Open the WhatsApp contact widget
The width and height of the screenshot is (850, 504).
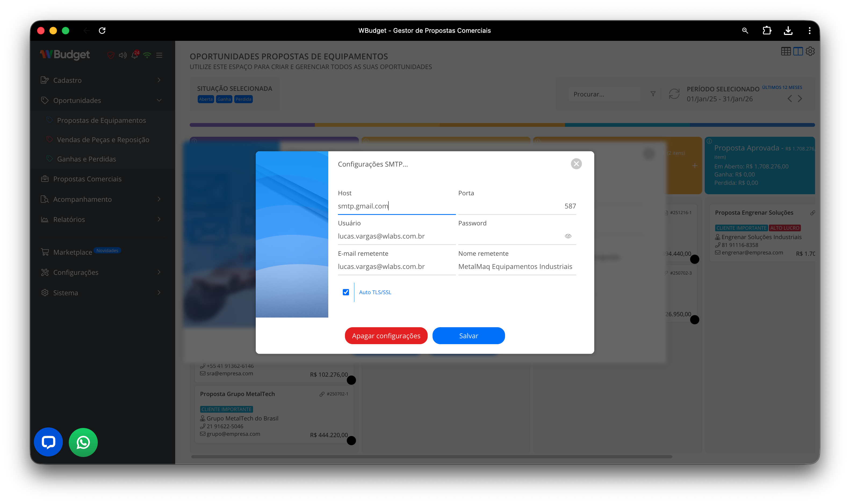click(x=83, y=442)
